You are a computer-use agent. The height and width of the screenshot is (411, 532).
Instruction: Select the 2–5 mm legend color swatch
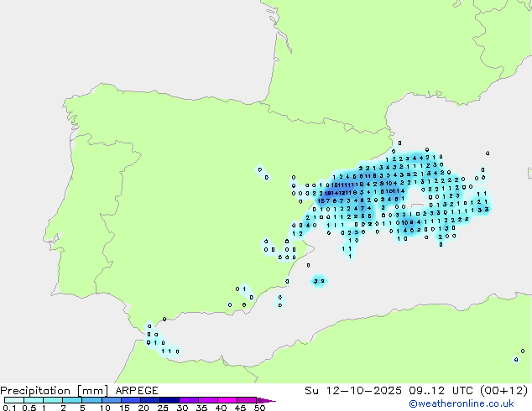72,400
